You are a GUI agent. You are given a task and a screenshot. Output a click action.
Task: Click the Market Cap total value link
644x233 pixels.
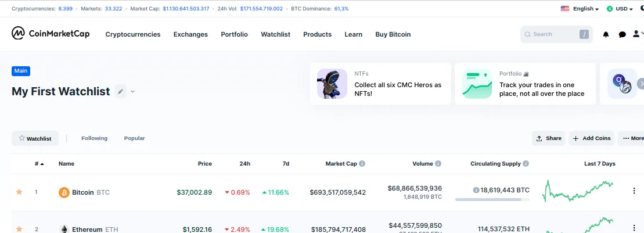tap(186, 8)
